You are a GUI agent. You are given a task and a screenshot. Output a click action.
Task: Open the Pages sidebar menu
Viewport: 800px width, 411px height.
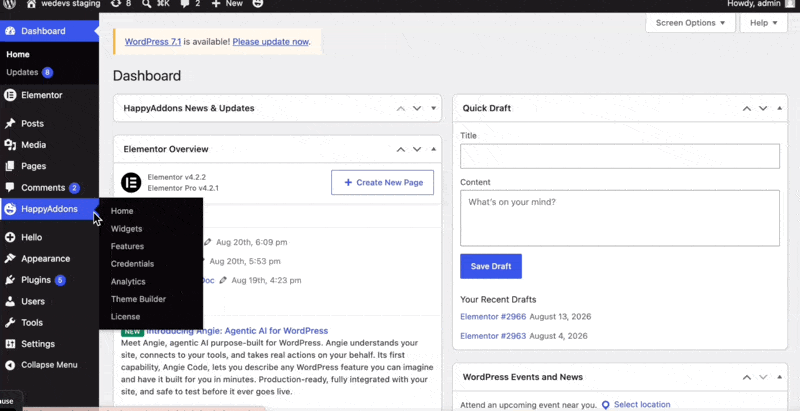coord(49,166)
